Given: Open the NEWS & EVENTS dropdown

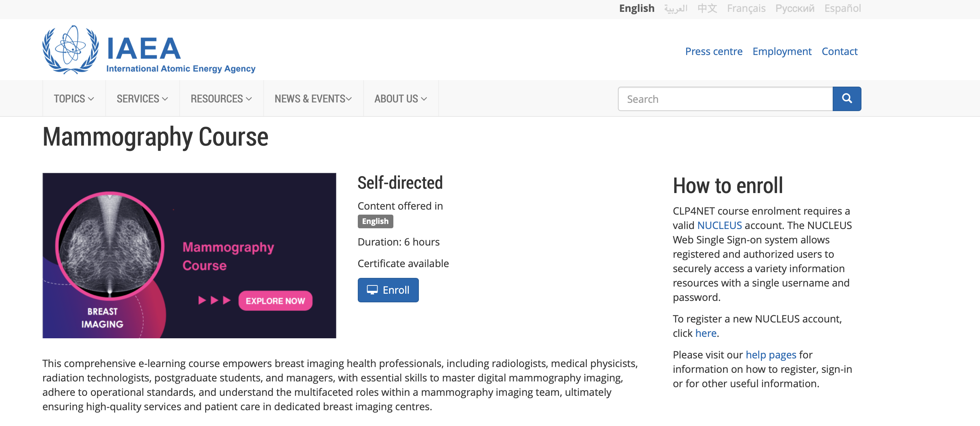Looking at the screenshot, I should point(312,99).
